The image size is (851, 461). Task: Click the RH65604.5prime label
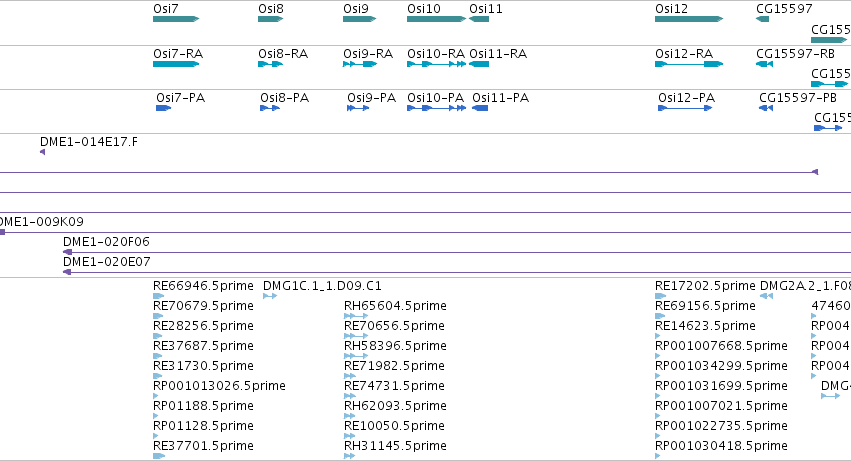(395, 306)
